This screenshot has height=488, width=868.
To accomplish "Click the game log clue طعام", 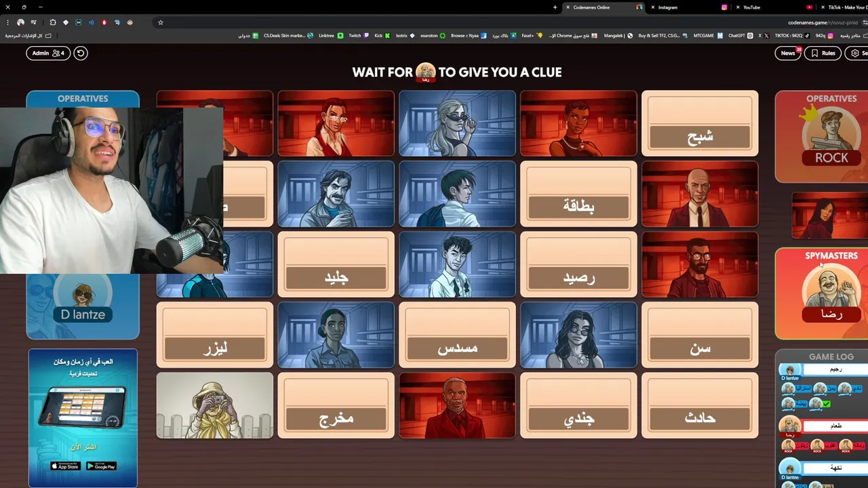I will (835, 426).
